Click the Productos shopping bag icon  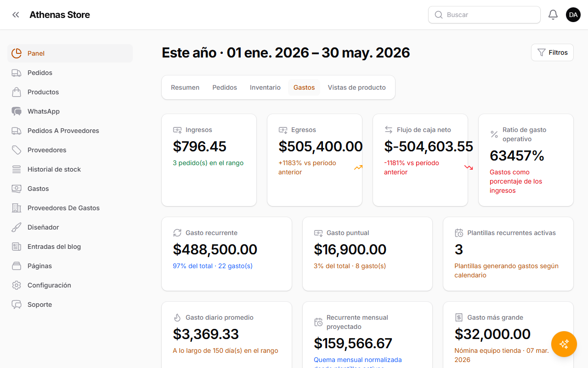(x=17, y=92)
